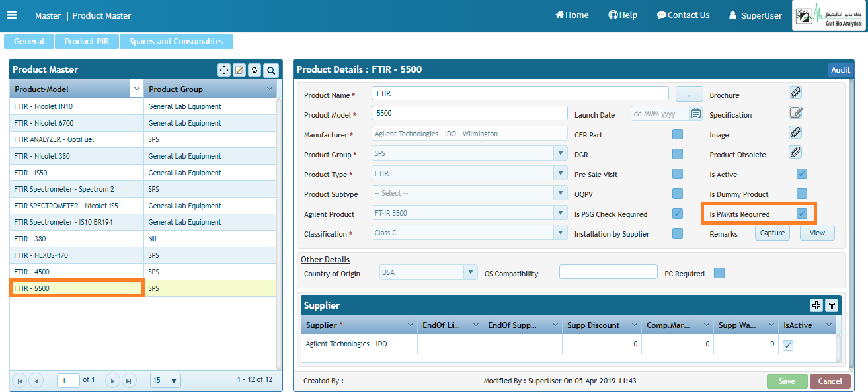Switch to Spares and Consumables tab
This screenshot has width=868, height=392.
click(x=177, y=42)
